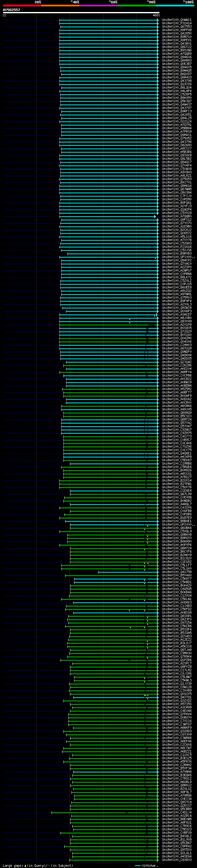Select the UniRef100_Q6R4U3 label

pos(177,78)
